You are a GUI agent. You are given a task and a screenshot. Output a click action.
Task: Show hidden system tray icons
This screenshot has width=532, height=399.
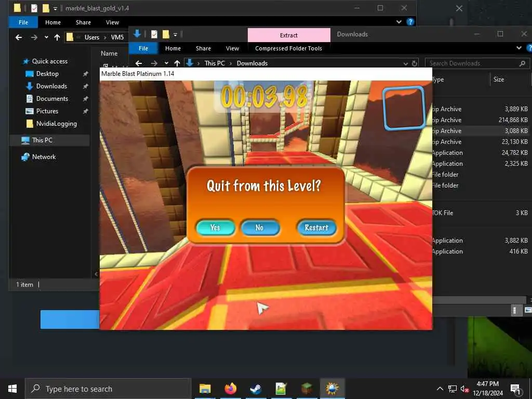[x=440, y=389]
